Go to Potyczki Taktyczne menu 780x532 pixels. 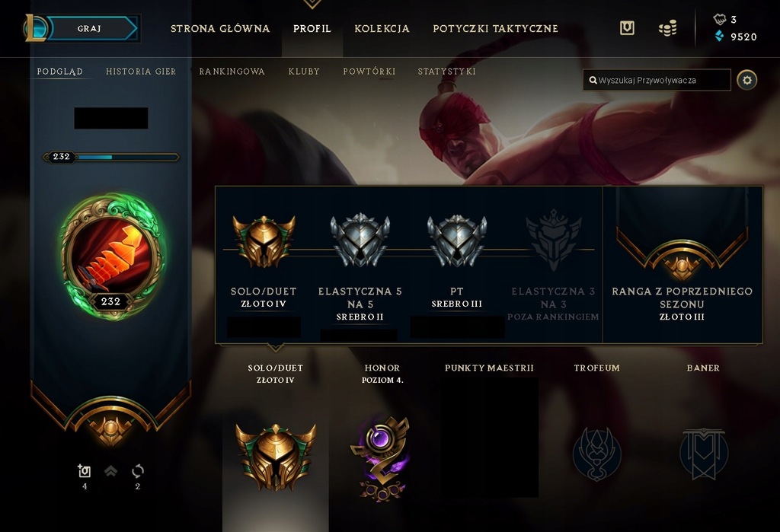[x=495, y=29]
